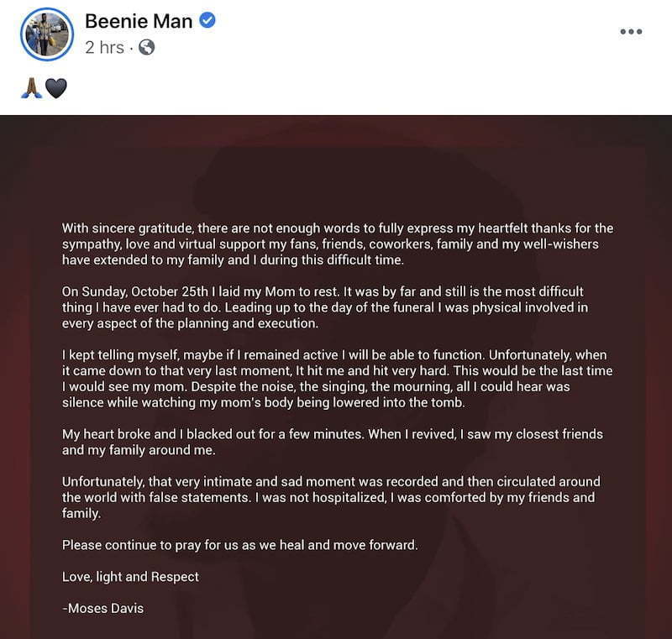Click the 'I kept telling myself' paragraph
This screenshot has height=639, width=672.
(x=338, y=379)
